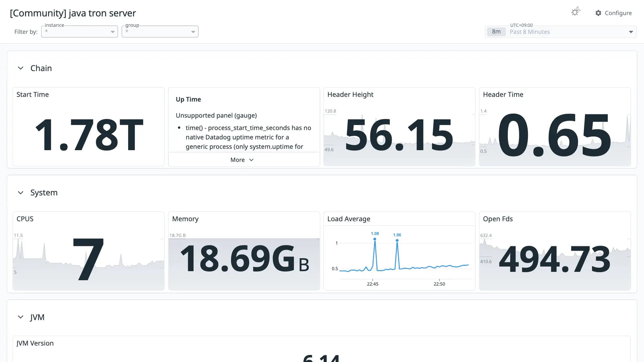Click the CPUS value 7
Screen dimensions: 644x362
pos(88,259)
